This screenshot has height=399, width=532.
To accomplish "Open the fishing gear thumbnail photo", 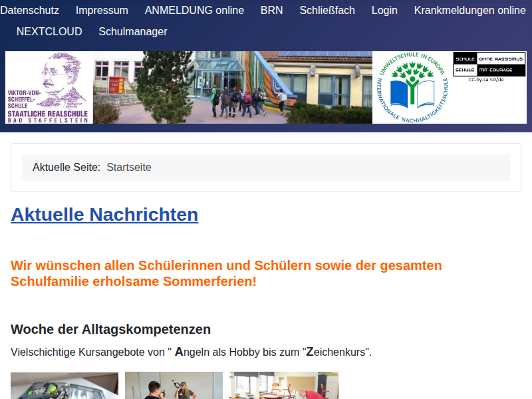I will pos(65,386).
